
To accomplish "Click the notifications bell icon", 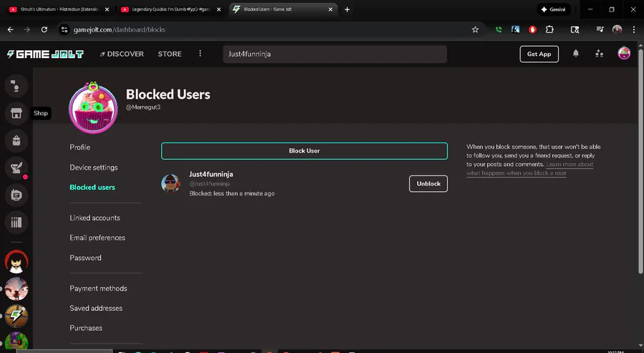I will tap(576, 54).
